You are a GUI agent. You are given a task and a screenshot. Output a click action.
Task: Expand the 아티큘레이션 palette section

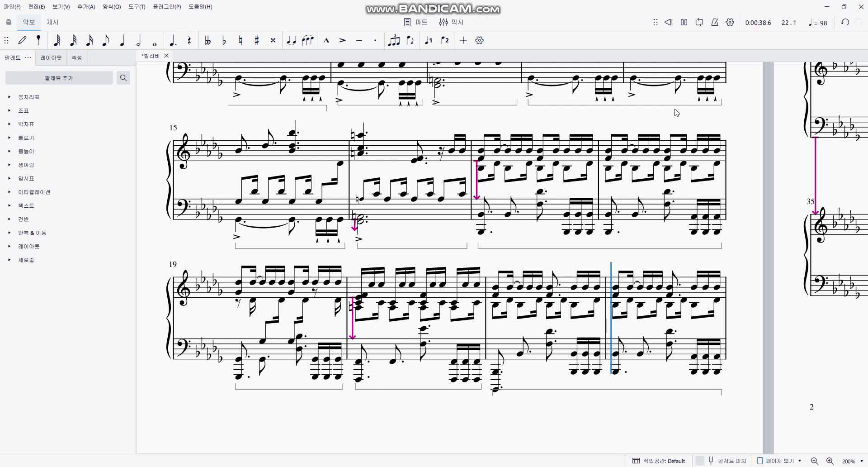[34, 192]
